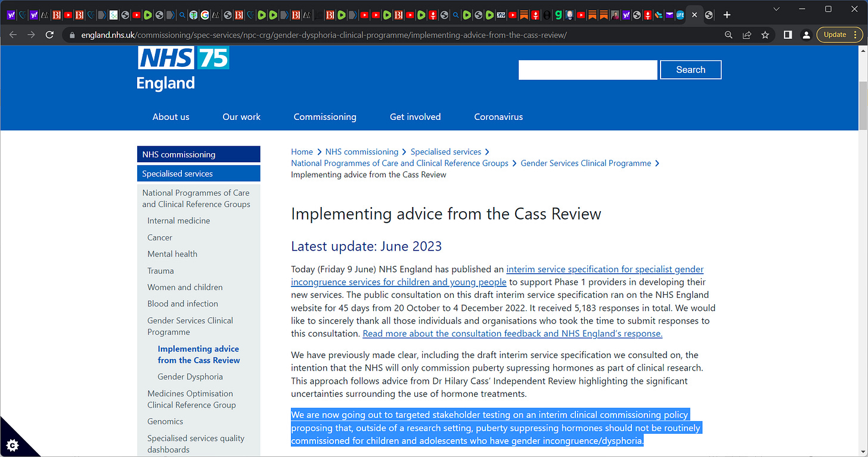
Task: Go to Home in the breadcrumb
Action: (x=302, y=152)
